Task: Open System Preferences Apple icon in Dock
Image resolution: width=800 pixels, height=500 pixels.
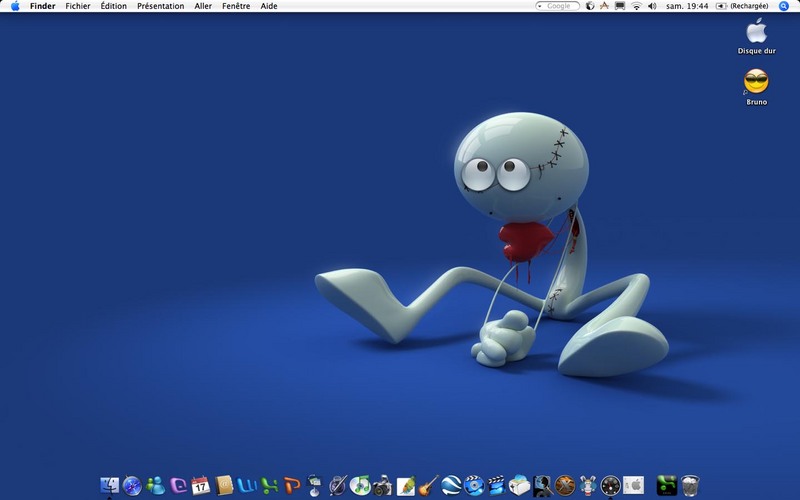Action: click(x=633, y=485)
